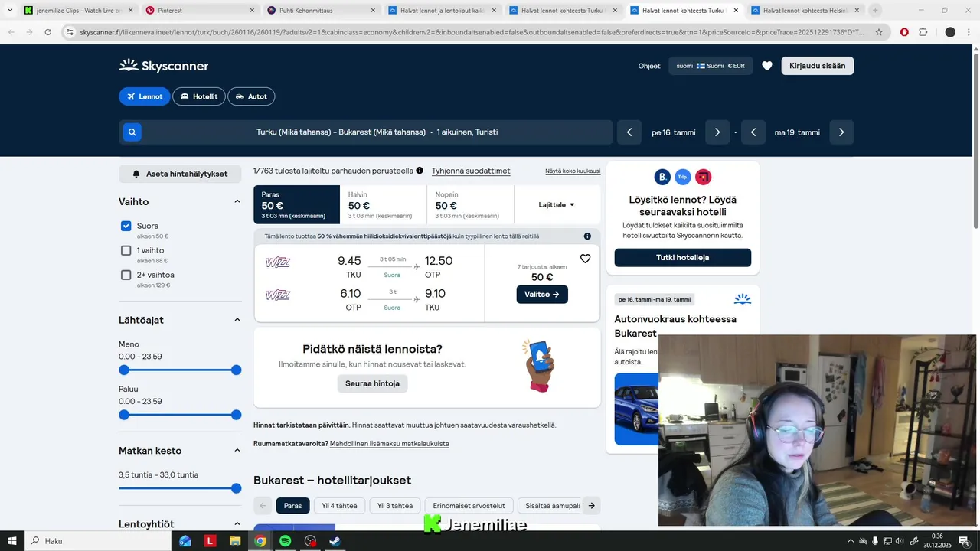Enable the 2+ vaihtoa checkbox

tap(126, 275)
